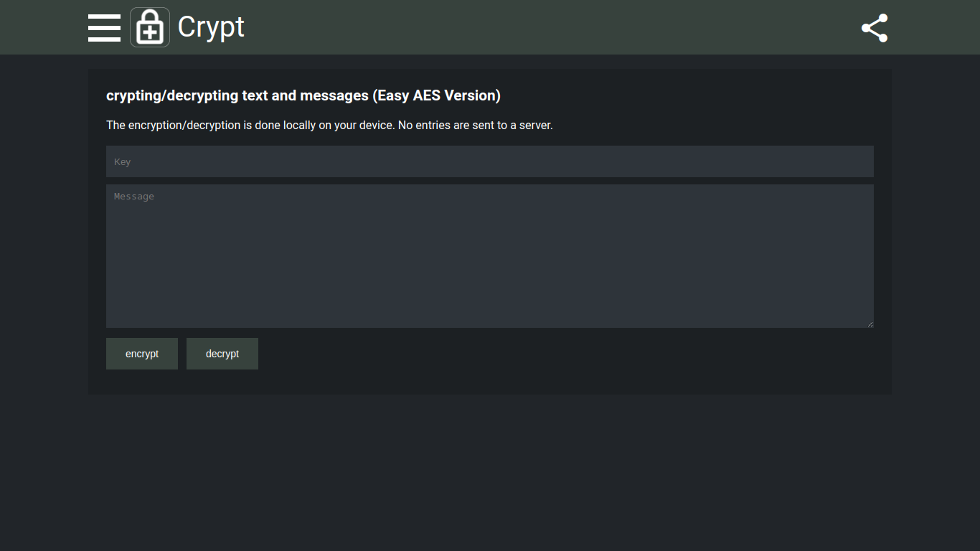The image size is (980, 551).
Task: Decrypt the message with the right button
Action: [x=222, y=354]
